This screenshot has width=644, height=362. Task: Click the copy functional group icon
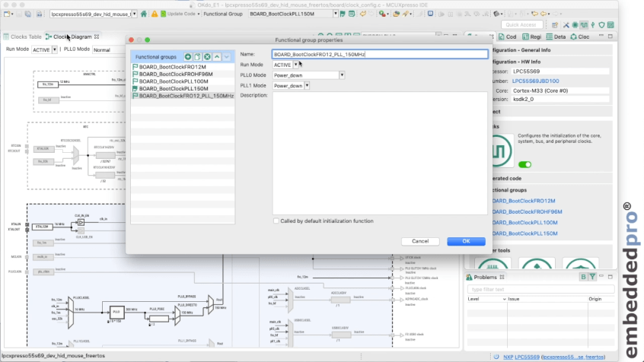(x=197, y=57)
